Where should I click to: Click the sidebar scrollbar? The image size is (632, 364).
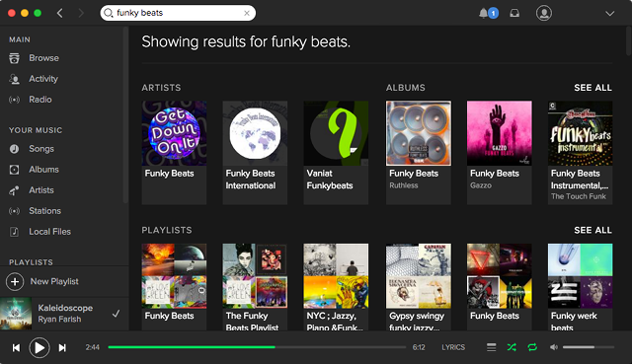click(x=125, y=114)
